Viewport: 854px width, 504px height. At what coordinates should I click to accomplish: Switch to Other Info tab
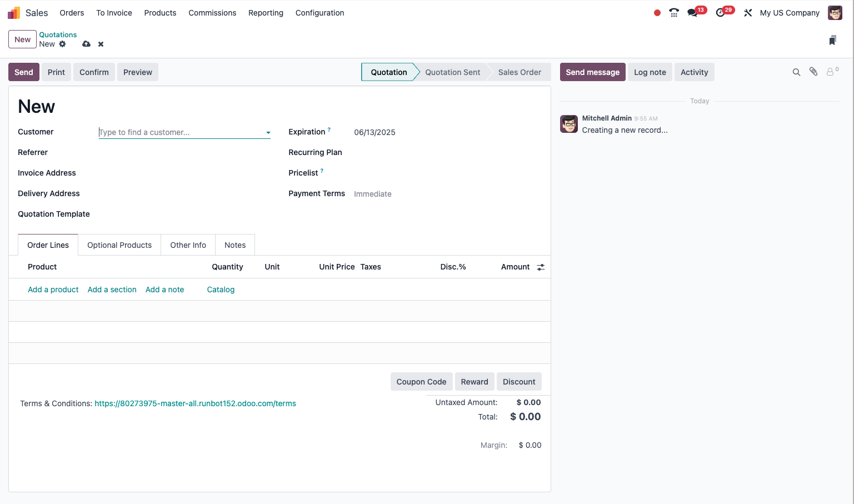click(188, 245)
